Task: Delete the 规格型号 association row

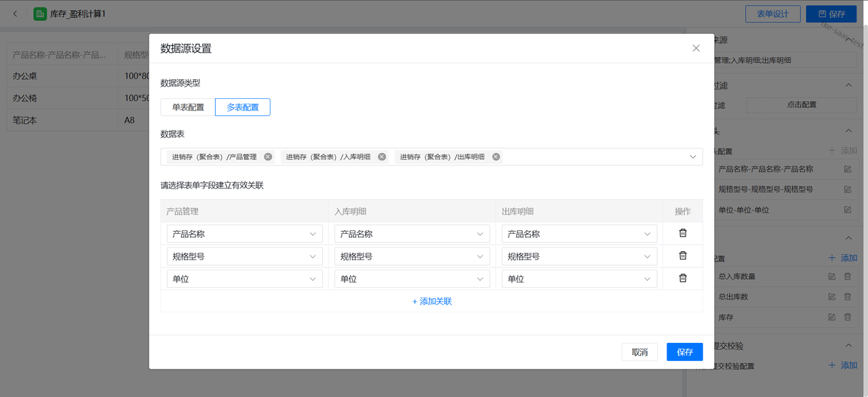Action: coord(683,255)
